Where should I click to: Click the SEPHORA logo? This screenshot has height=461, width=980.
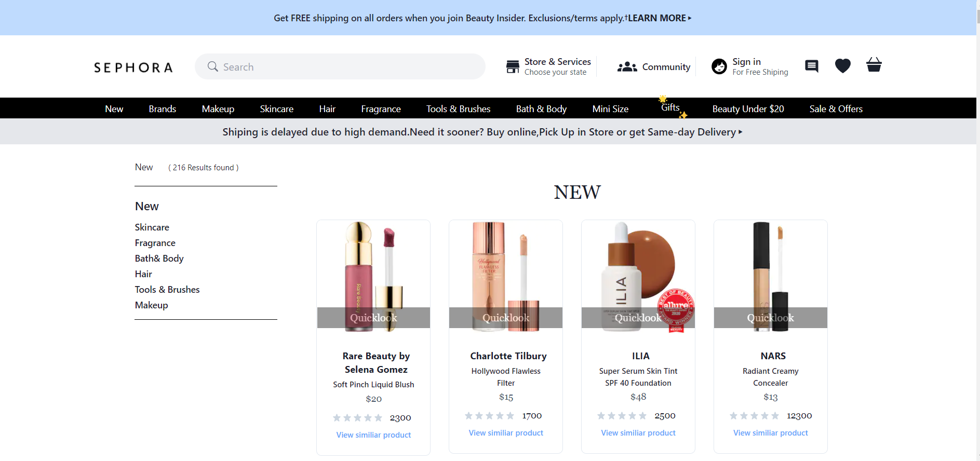click(133, 67)
